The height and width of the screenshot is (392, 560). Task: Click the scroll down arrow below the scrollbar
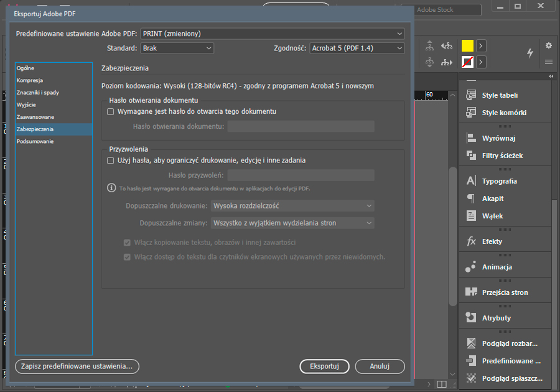pyautogui.click(x=452, y=375)
